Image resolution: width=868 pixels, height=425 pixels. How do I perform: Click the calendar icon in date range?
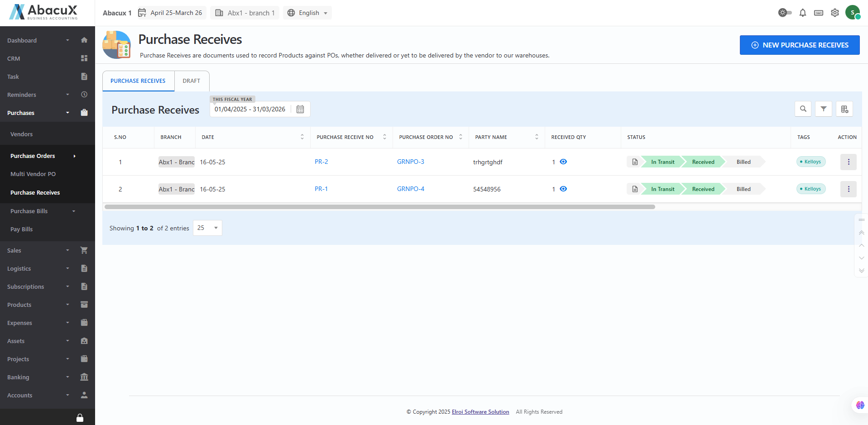[x=300, y=110]
